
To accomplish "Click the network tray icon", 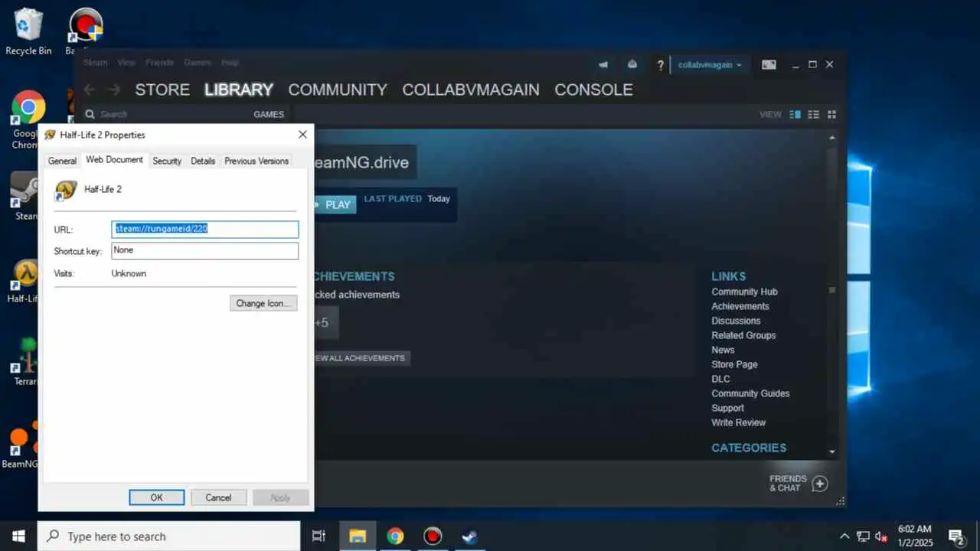I will [863, 536].
